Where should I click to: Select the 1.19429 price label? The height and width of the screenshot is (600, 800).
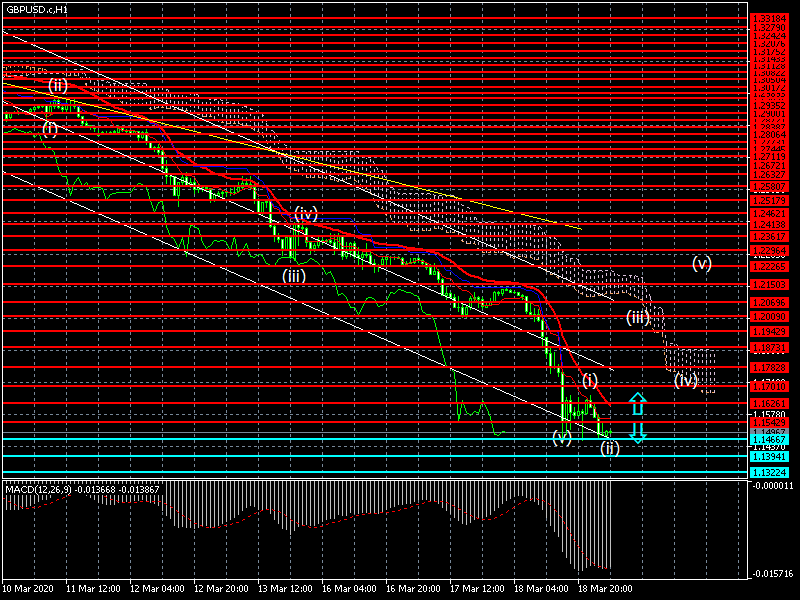[x=769, y=332]
